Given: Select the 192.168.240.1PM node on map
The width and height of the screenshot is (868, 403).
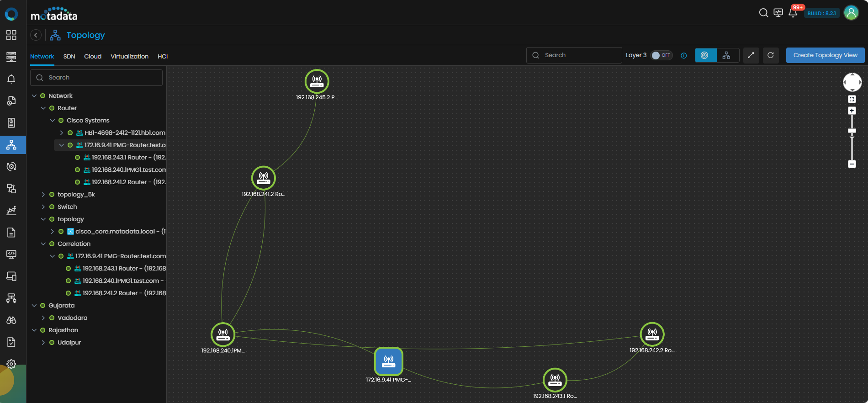Looking at the screenshot, I should tap(223, 334).
